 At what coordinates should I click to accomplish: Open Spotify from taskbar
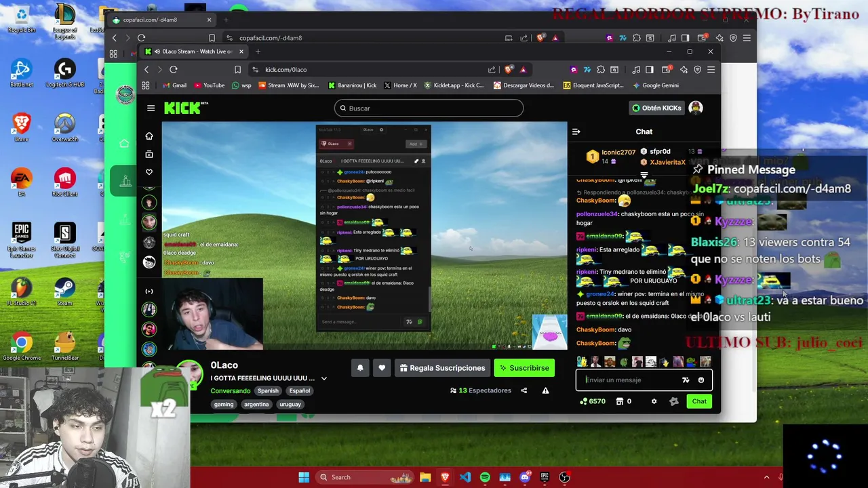point(485,477)
